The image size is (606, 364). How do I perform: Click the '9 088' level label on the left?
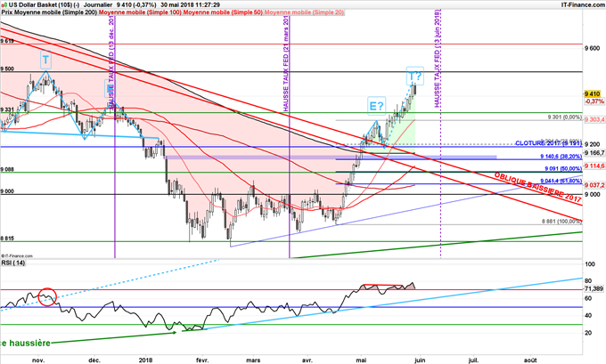click(x=7, y=169)
